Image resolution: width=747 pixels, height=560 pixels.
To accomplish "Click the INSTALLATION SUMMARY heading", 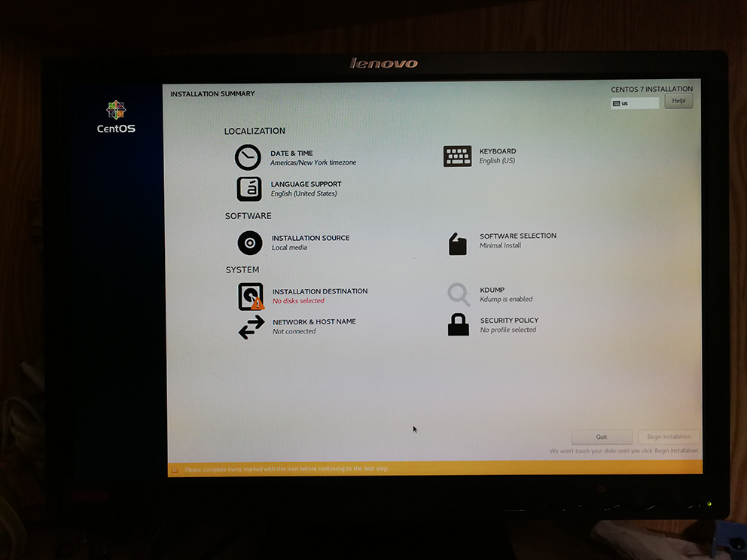I will [212, 94].
